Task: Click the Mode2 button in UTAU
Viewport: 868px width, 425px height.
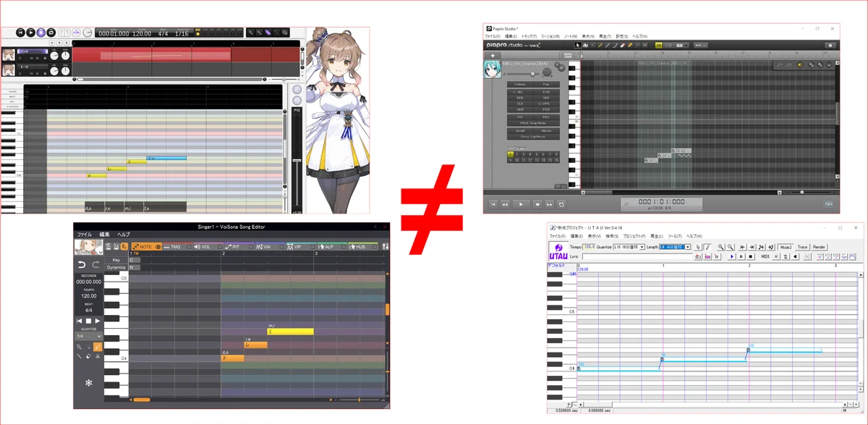Action: pyautogui.click(x=785, y=247)
